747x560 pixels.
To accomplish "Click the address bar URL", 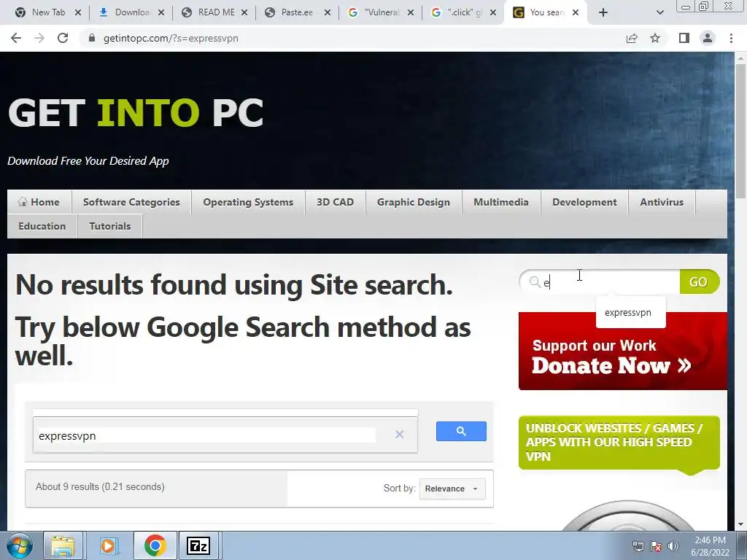I will pyautogui.click(x=171, y=38).
